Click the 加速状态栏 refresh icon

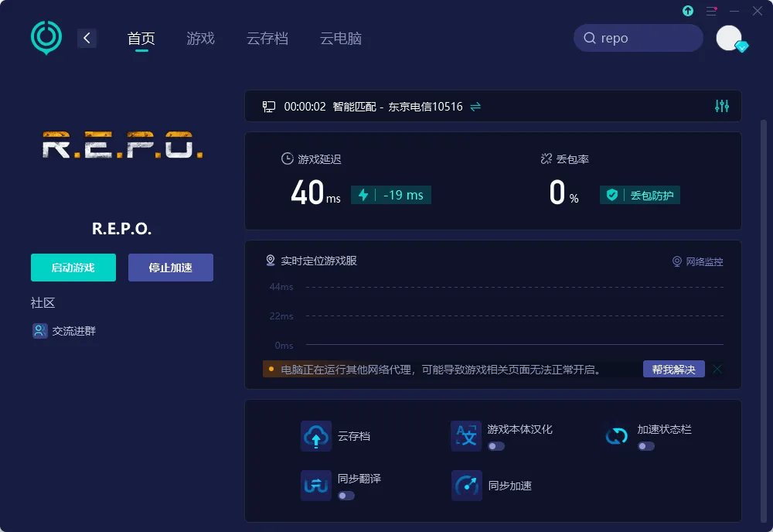click(x=616, y=436)
